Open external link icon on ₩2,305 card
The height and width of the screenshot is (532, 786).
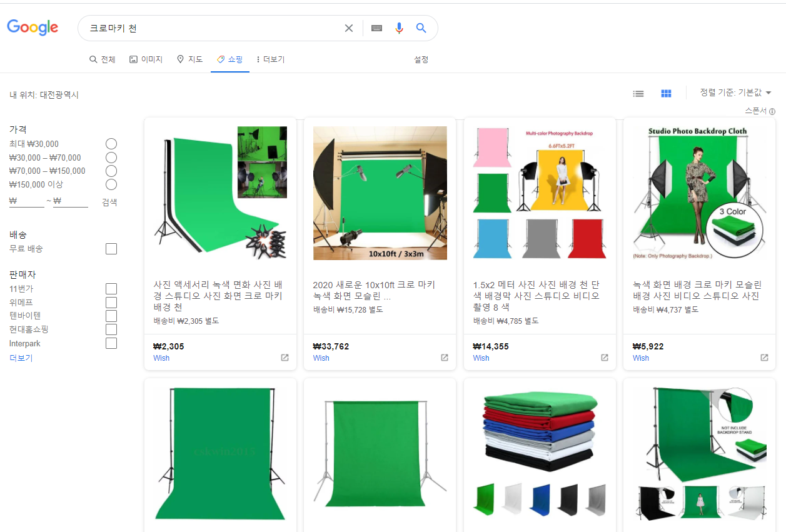pyautogui.click(x=285, y=358)
